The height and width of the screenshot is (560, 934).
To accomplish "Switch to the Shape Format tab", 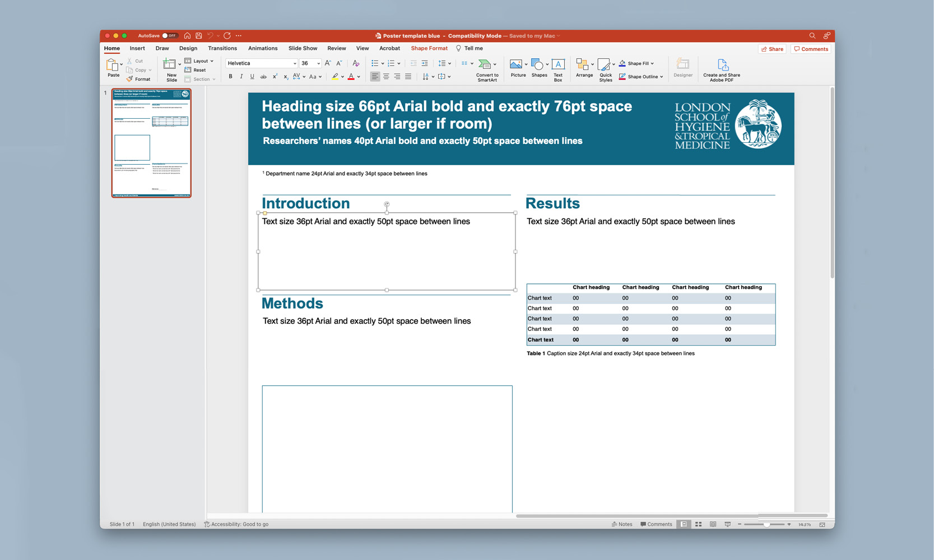I will coord(429,48).
